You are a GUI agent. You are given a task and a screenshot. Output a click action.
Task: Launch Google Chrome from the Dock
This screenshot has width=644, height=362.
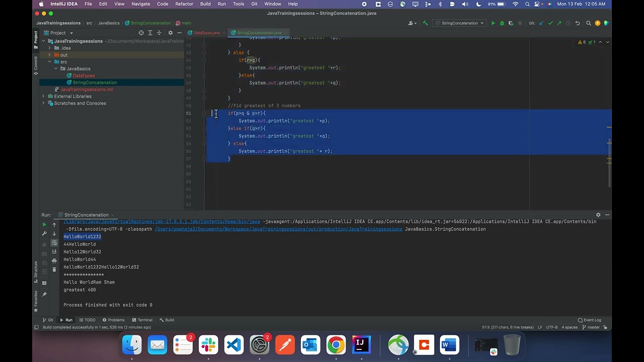click(x=336, y=345)
